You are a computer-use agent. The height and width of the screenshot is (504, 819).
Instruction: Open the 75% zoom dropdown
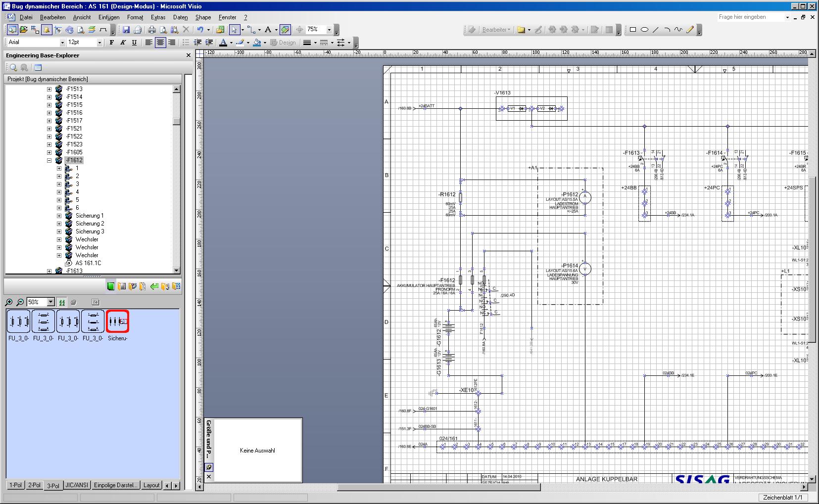click(329, 30)
